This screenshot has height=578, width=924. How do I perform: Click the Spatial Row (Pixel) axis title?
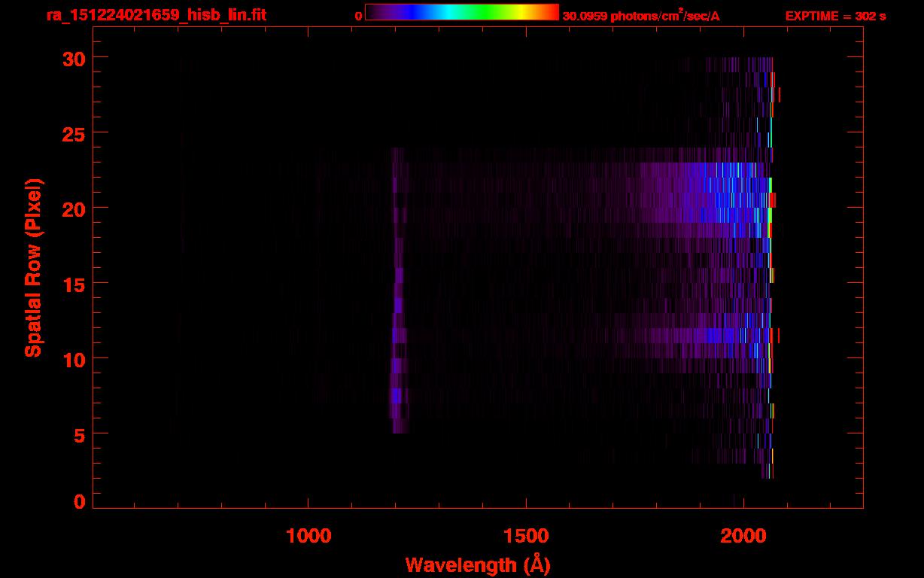click(32, 268)
